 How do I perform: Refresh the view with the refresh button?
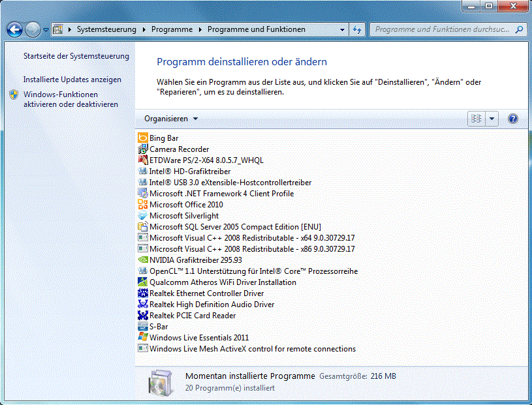[357, 30]
